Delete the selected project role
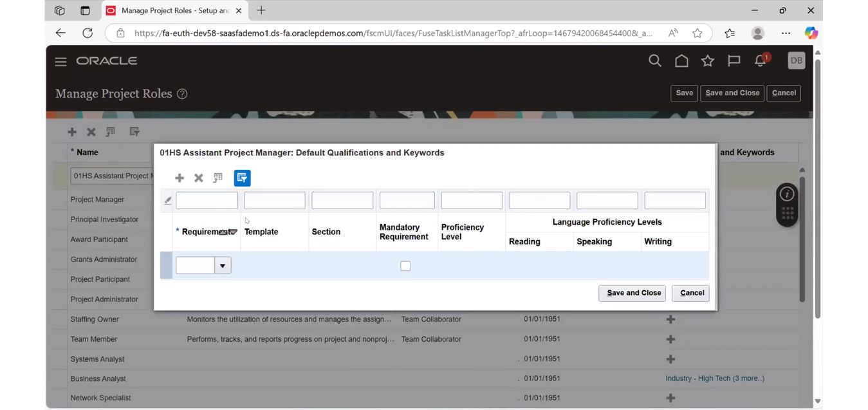This screenshot has height=410, width=868. click(x=91, y=131)
